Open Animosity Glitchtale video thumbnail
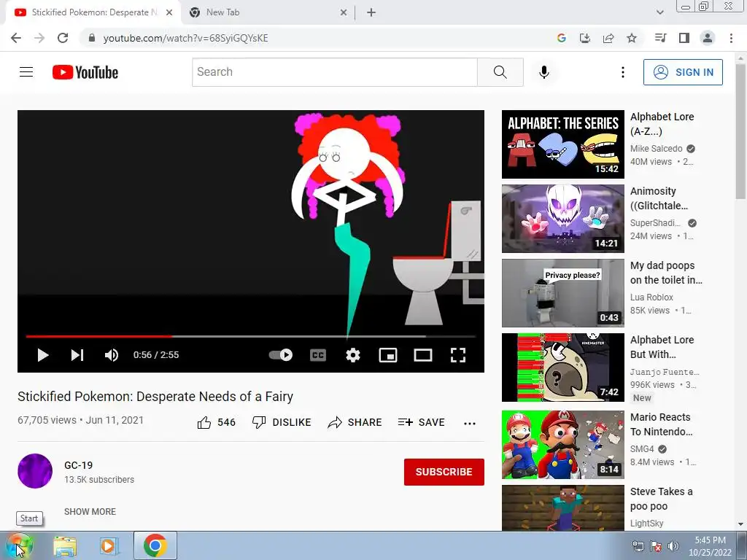The image size is (747, 560). pyautogui.click(x=562, y=219)
